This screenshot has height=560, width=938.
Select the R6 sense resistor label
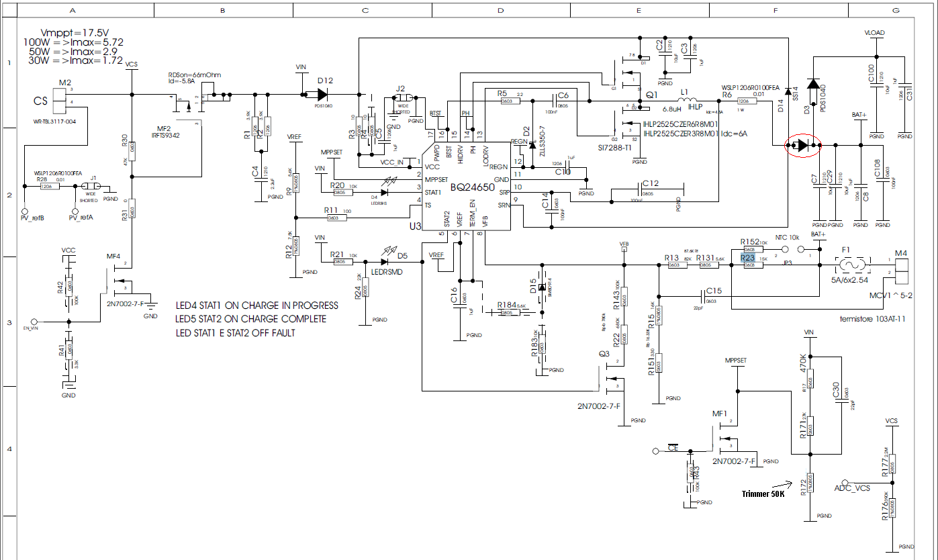click(x=726, y=95)
